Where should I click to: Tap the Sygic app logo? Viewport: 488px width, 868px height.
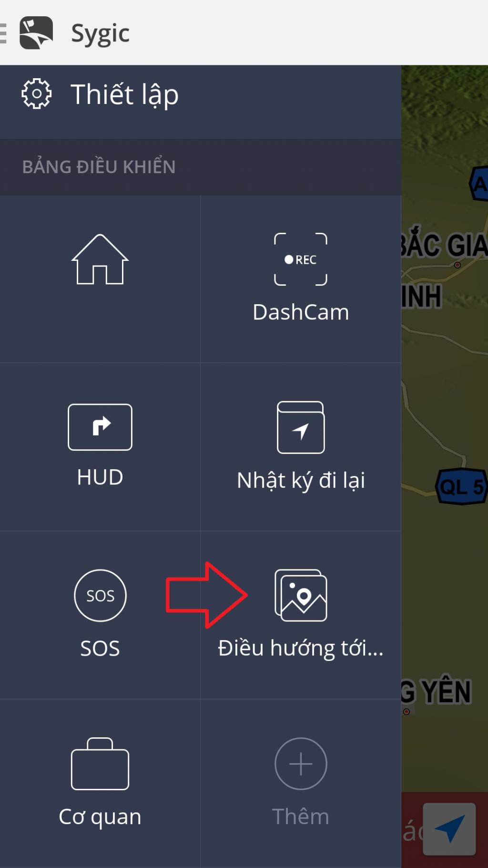(x=36, y=32)
